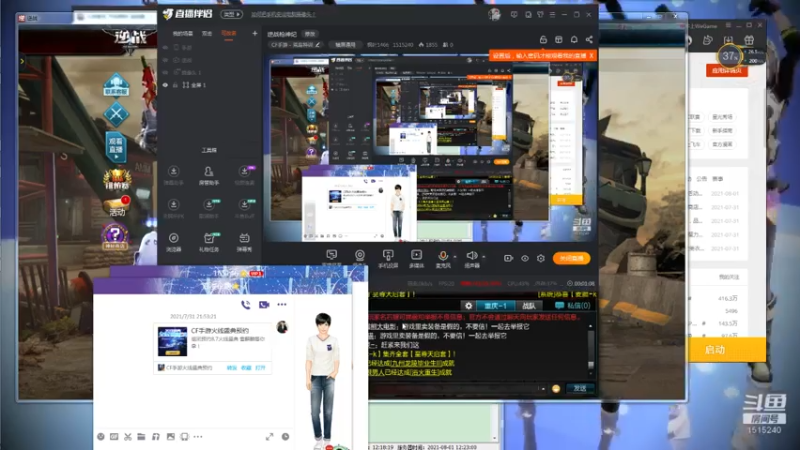Toggle the lock on 全屏 1 source
800x450 pixels.
pyautogui.click(x=176, y=85)
